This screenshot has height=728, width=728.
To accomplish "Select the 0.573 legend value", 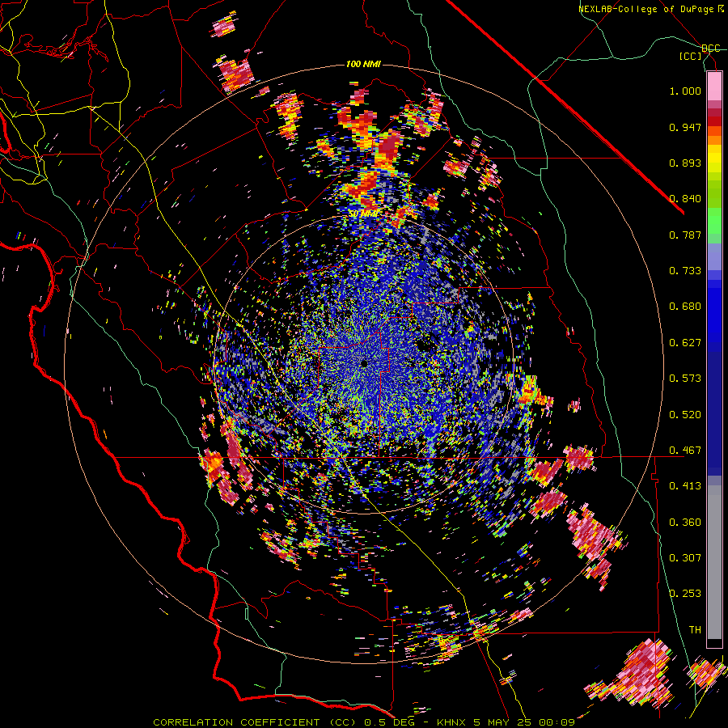I will tap(685, 379).
